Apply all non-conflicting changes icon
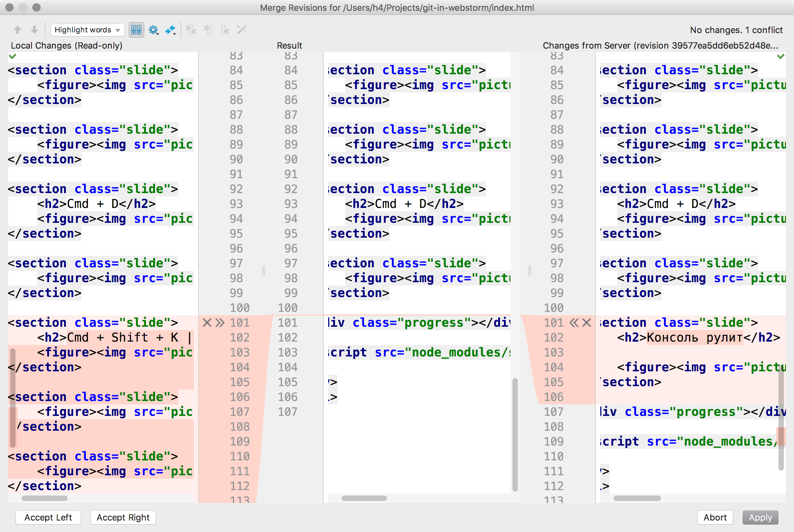Image resolution: width=794 pixels, height=532 pixels. pos(191,30)
